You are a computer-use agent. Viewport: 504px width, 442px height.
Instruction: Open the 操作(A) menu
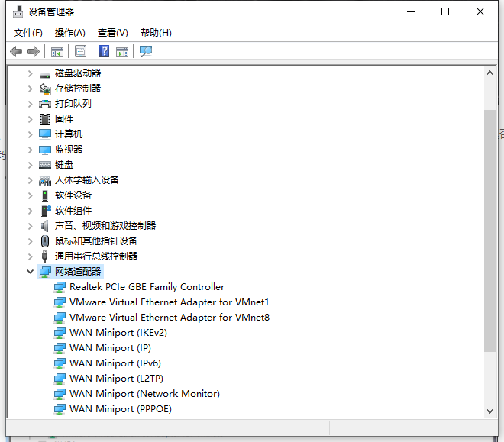pyautogui.click(x=70, y=33)
